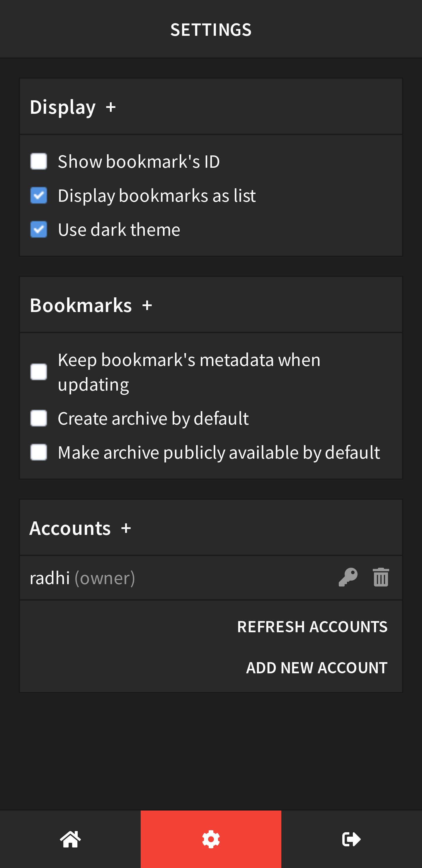Toggle Accounts section plus expander
The width and height of the screenshot is (422, 868).
click(x=126, y=528)
